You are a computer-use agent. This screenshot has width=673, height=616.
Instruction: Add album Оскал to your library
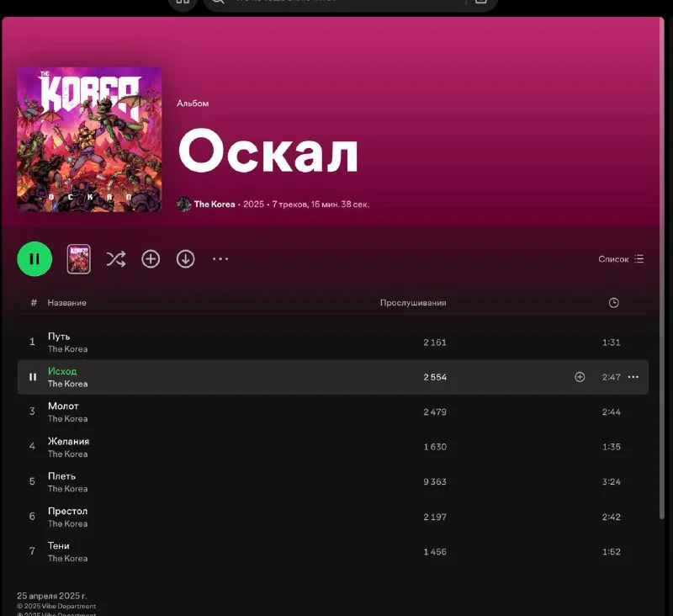[151, 259]
